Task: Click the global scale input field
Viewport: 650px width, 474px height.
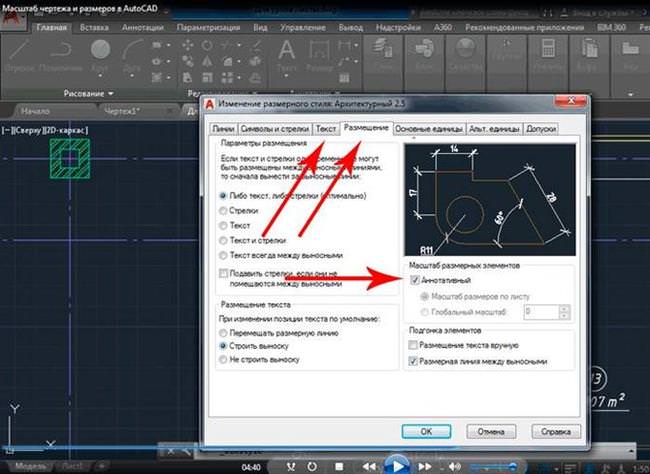Action: [x=542, y=312]
